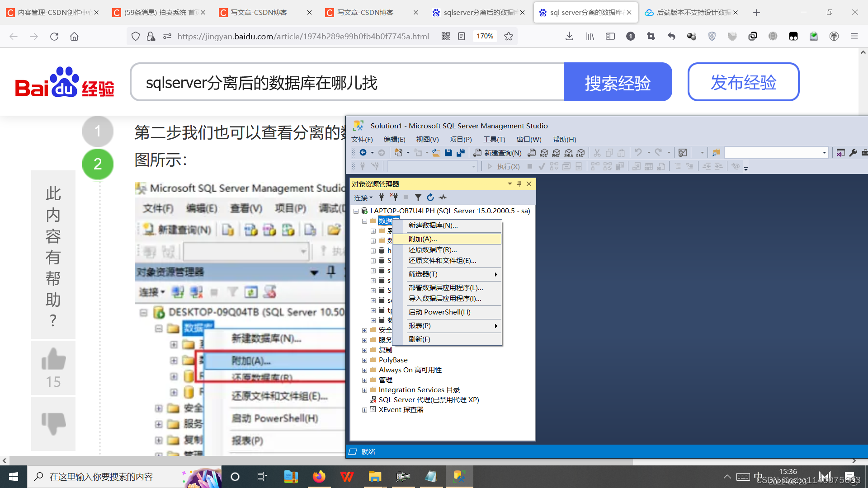Expand the Always On 高可用性 node
Screen dimensions: 868x488
365,370
